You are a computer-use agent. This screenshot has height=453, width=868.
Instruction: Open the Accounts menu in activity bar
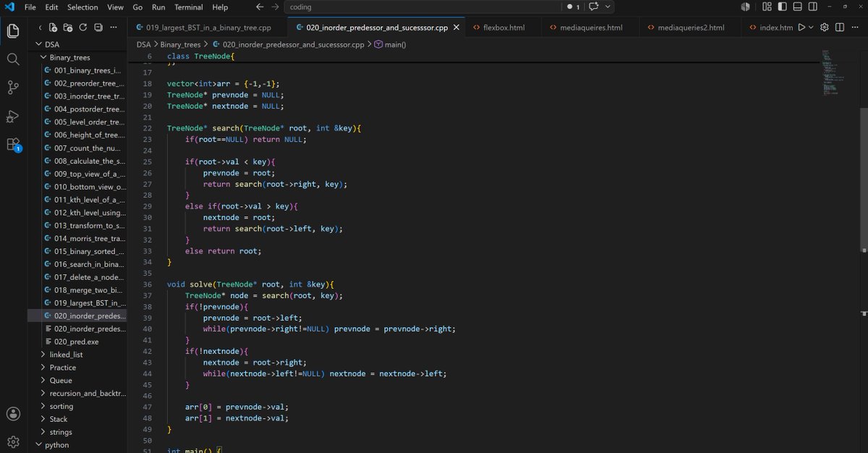(13, 414)
